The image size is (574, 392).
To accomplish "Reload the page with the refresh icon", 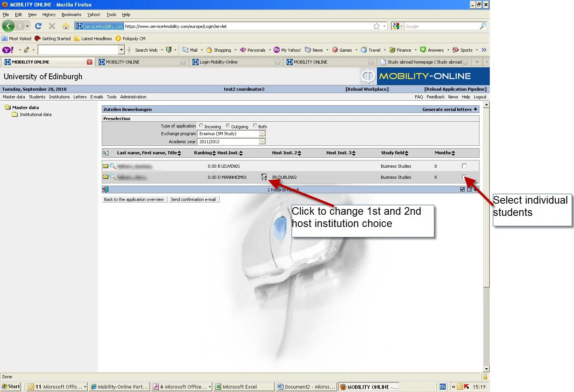I will pyautogui.click(x=38, y=26).
